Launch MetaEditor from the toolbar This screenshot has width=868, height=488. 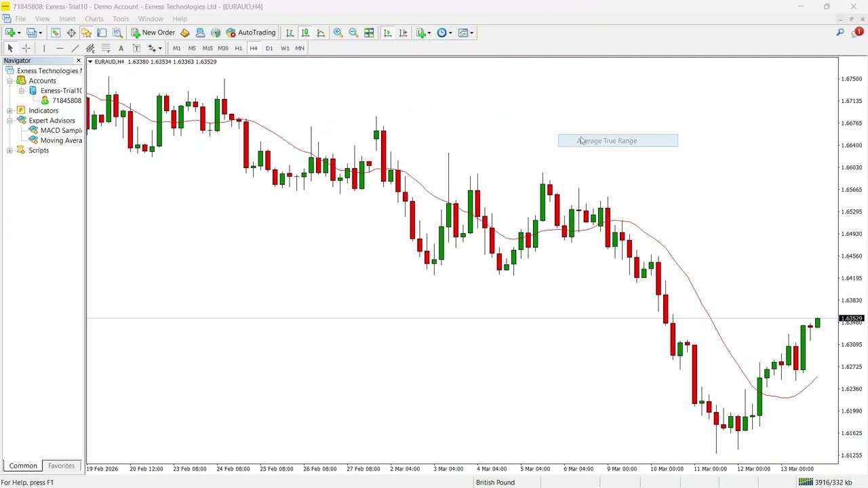(x=184, y=33)
